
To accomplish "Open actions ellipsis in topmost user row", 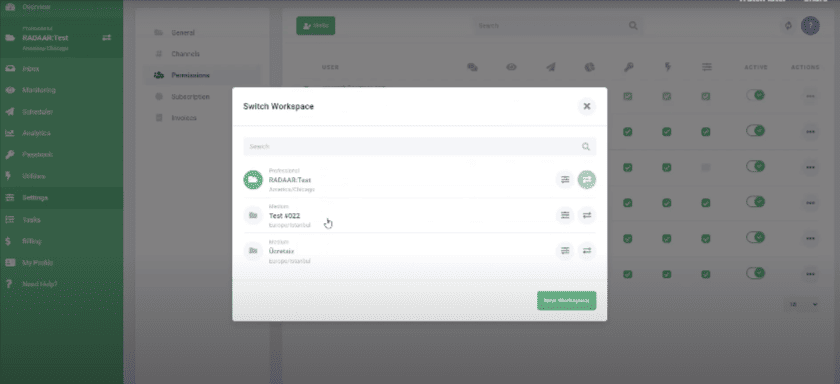I will click(x=810, y=96).
